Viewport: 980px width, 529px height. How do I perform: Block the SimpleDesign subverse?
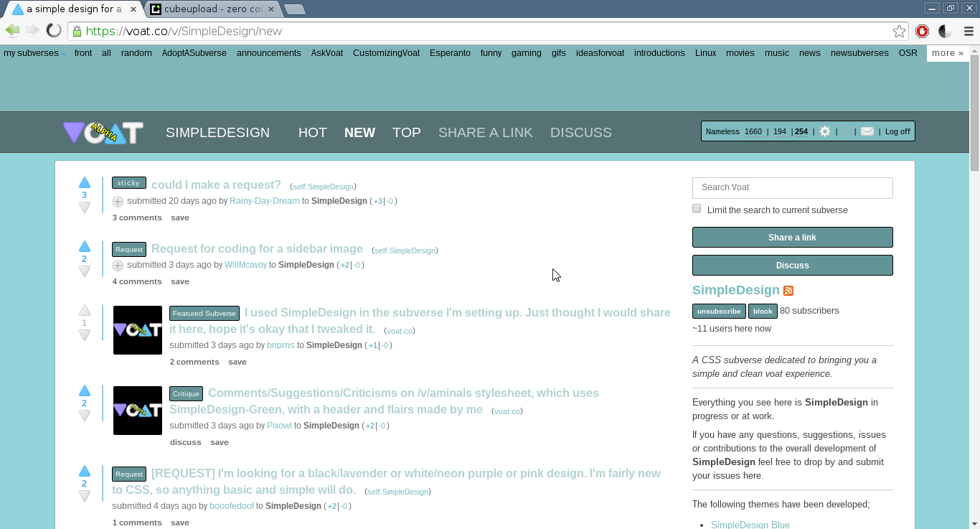tap(763, 312)
